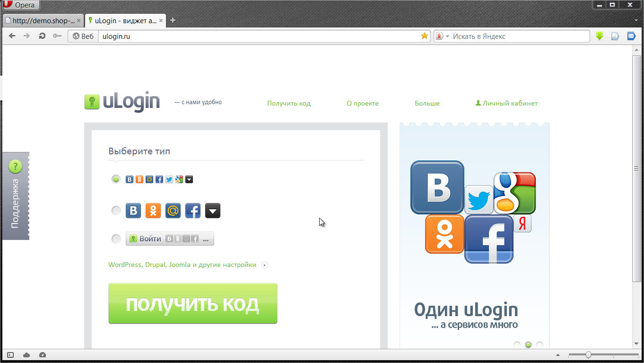Select the small icons widget type radio button
Screen dimensions: 644x363
pos(116,179)
